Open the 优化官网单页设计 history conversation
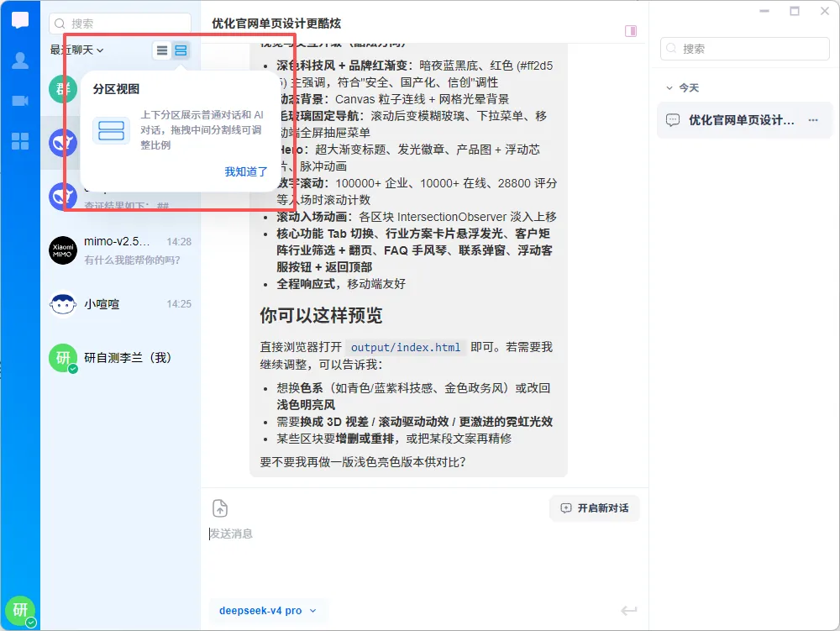Image resolution: width=840 pixels, height=631 pixels. point(744,120)
